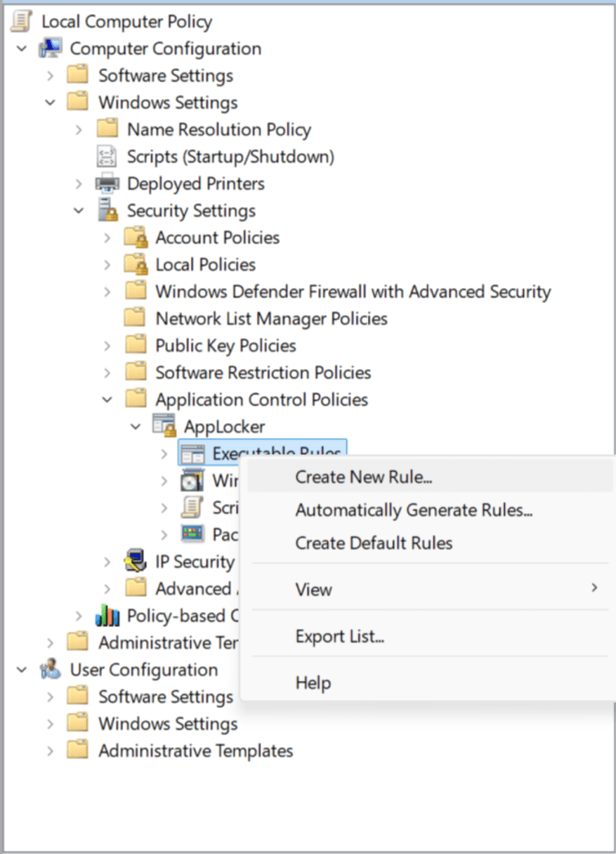Choose Export List... from the menu
Screen dimensions: 616x854
pyautogui.click(x=339, y=637)
